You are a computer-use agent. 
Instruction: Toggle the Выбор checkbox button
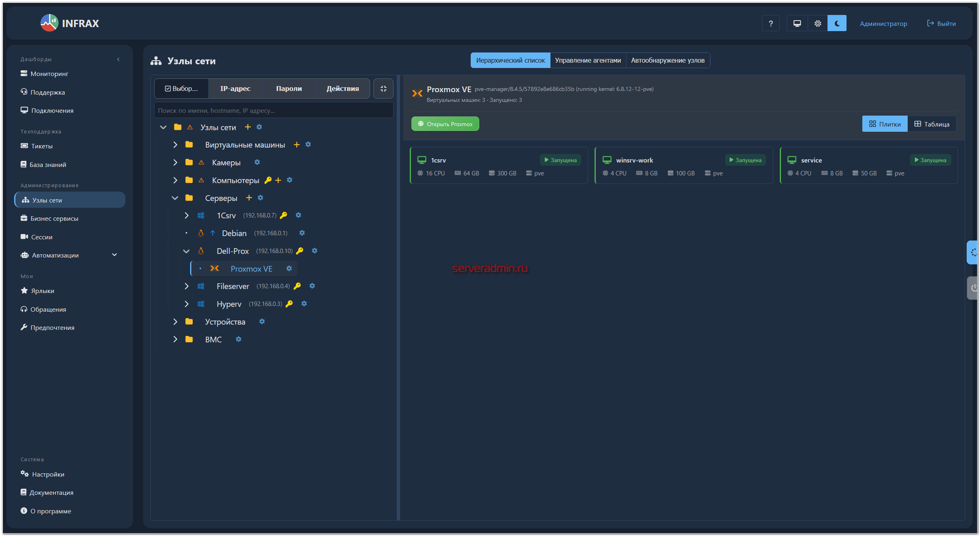(181, 89)
